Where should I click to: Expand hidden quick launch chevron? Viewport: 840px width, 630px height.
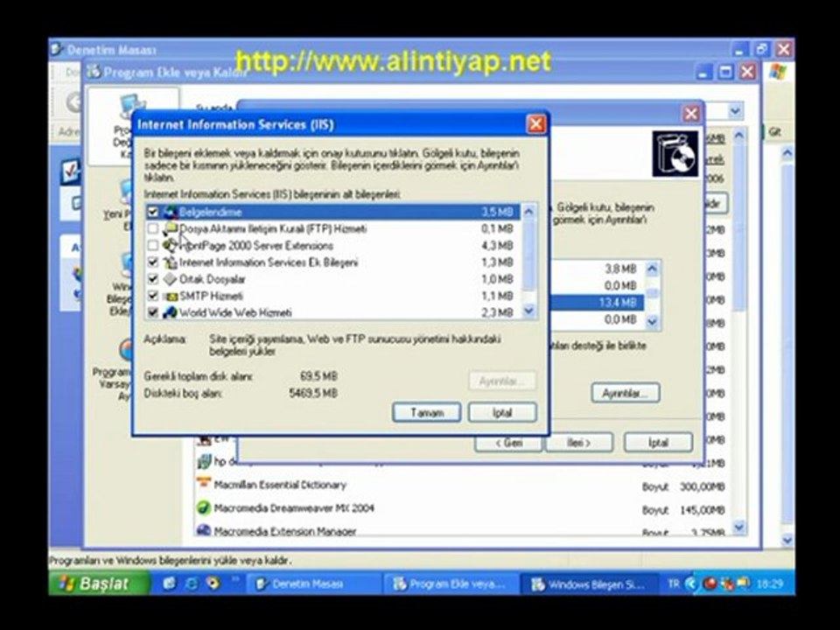pos(234,579)
